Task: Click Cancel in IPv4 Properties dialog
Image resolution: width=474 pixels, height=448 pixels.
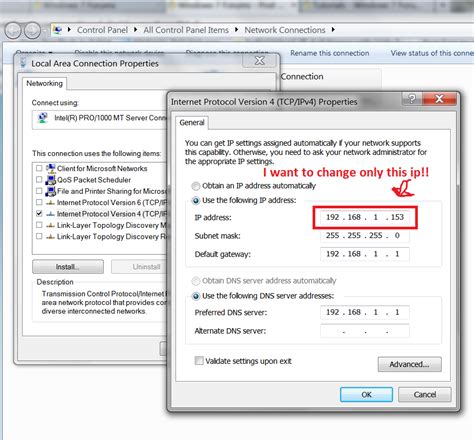Action: tap(425, 395)
